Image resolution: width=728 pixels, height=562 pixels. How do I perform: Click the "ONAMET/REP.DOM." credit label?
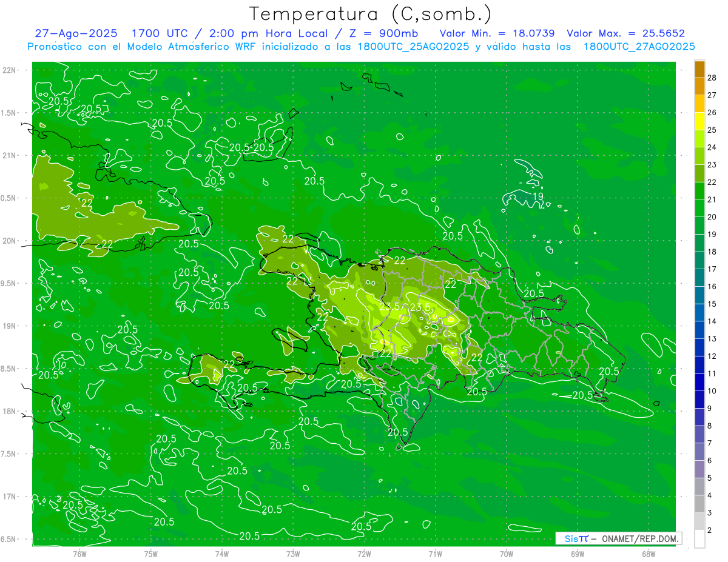pyautogui.click(x=641, y=538)
